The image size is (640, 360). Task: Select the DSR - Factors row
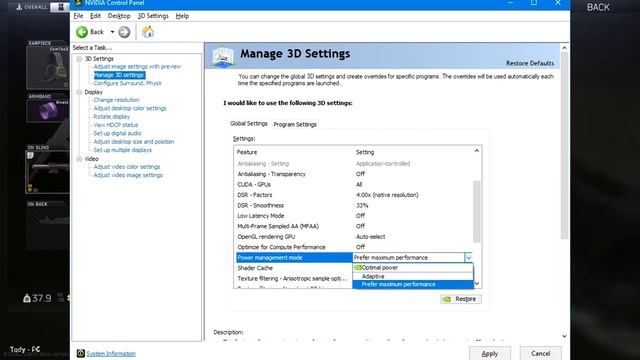click(354, 195)
